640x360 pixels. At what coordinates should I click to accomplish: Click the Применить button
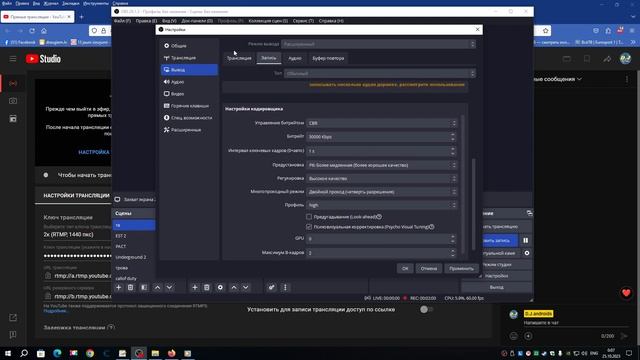click(x=461, y=269)
